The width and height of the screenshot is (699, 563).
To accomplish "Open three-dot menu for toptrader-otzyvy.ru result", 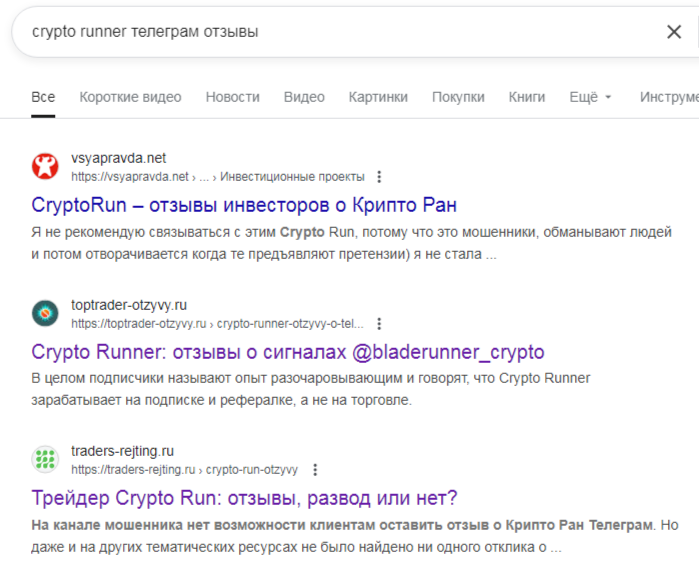I will (379, 324).
